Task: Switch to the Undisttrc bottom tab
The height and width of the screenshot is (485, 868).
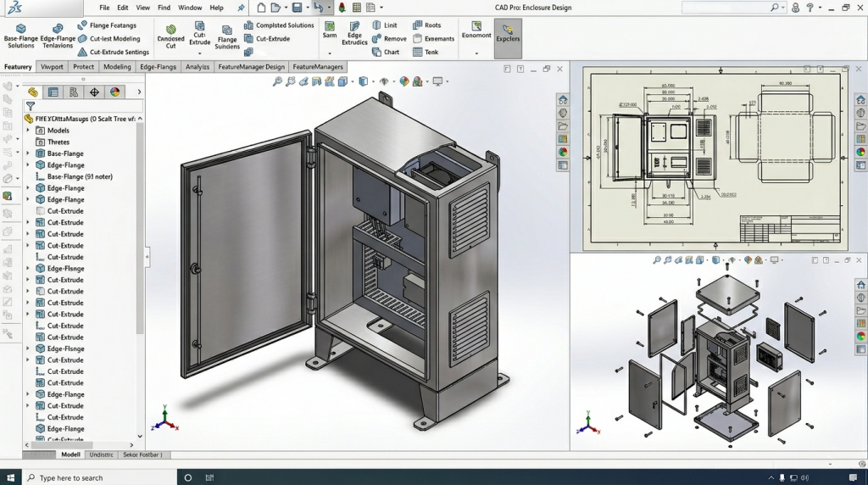Action: tap(101, 454)
